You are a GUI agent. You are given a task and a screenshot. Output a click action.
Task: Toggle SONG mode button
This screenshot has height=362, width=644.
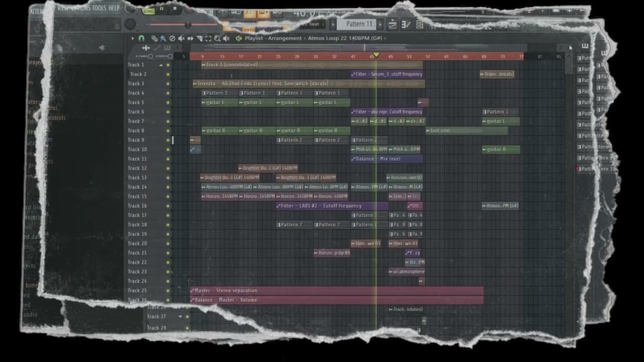(148, 11)
